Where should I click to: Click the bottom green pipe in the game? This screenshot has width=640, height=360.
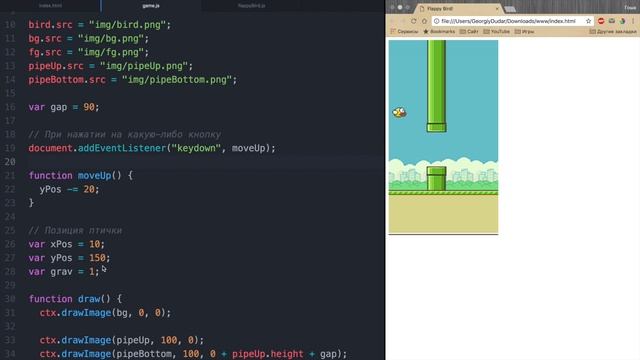pyautogui.click(x=436, y=178)
